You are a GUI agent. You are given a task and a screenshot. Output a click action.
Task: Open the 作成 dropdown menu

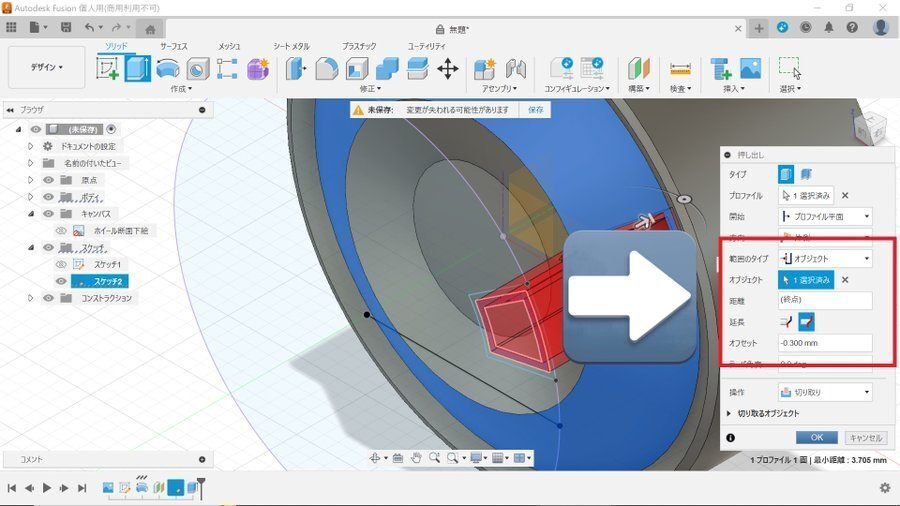click(181, 89)
